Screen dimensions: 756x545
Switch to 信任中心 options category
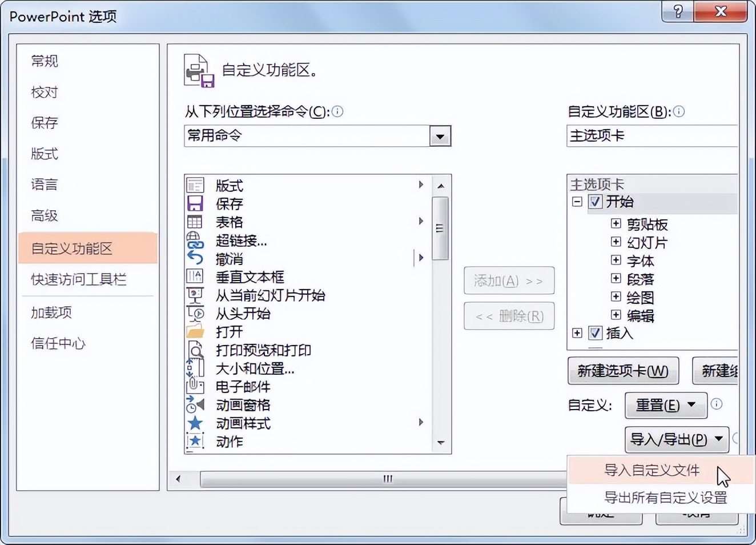(87, 343)
